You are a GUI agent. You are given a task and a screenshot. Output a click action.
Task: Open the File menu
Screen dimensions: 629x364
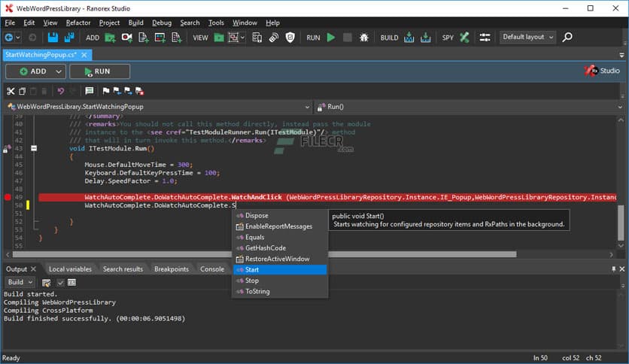(10, 23)
